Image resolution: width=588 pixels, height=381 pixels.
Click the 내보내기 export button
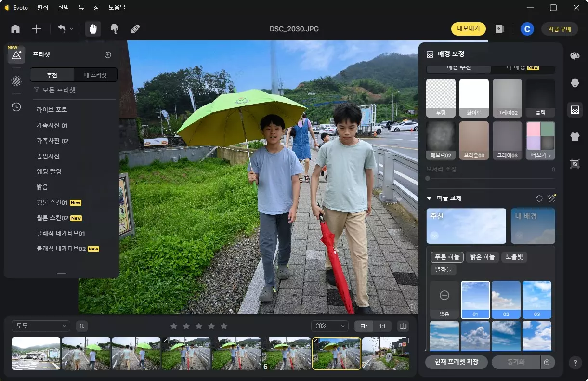[x=468, y=29]
